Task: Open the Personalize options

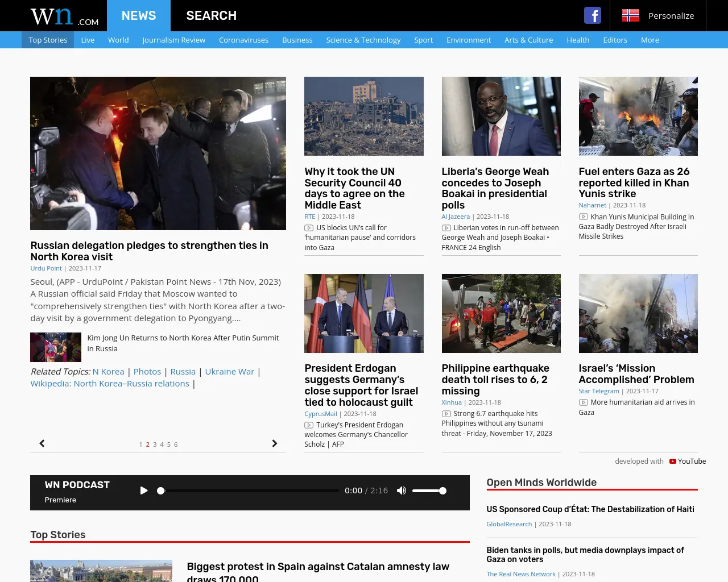Action: [671, 16]
